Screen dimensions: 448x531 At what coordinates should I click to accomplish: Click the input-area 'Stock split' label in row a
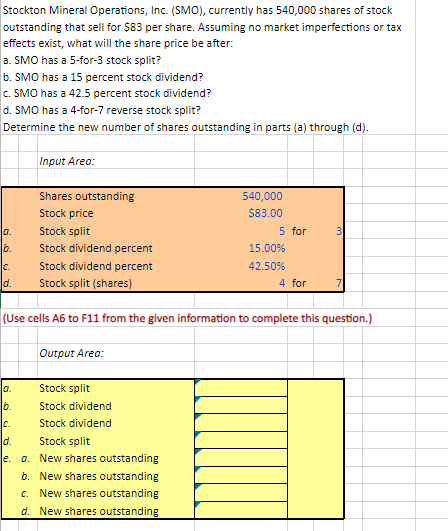(64, 231)
